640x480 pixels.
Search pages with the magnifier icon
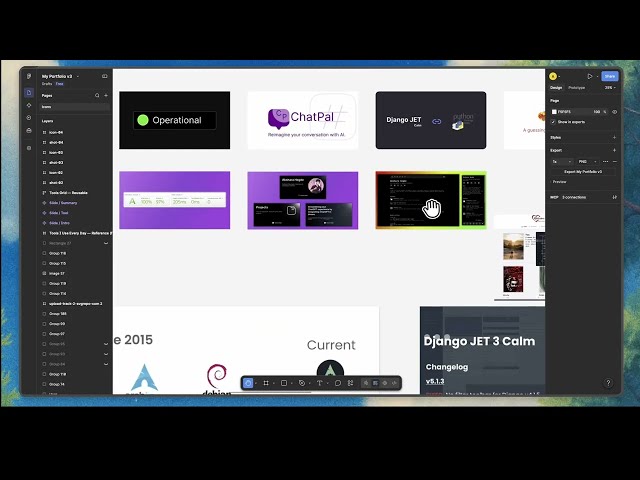[x=97, y=96]
